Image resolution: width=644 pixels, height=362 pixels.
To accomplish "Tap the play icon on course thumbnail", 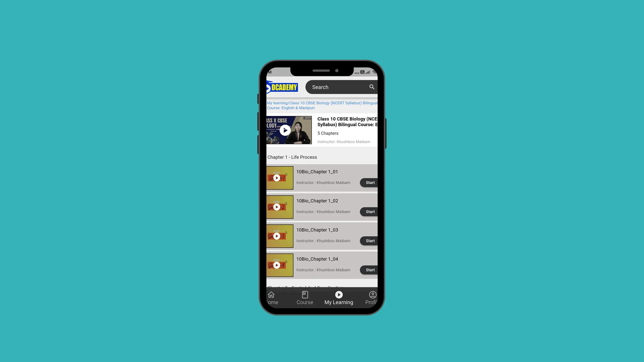I will (285, 130).
